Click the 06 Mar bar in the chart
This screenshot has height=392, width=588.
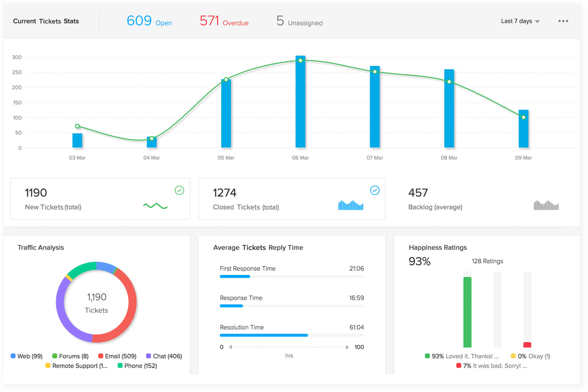pyautogui.click(x=300, y=102)
